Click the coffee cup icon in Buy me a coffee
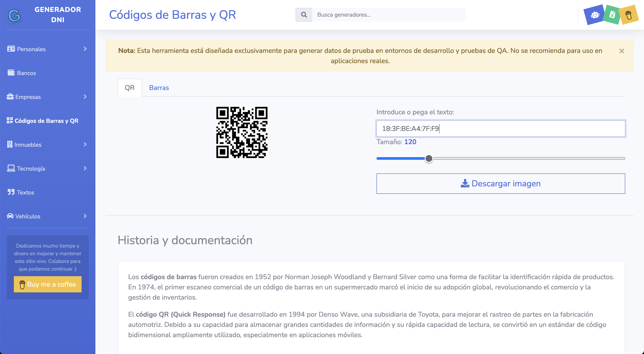Viewport: 644px width, 354px height. pyautogui.click(x=22, y=285)
